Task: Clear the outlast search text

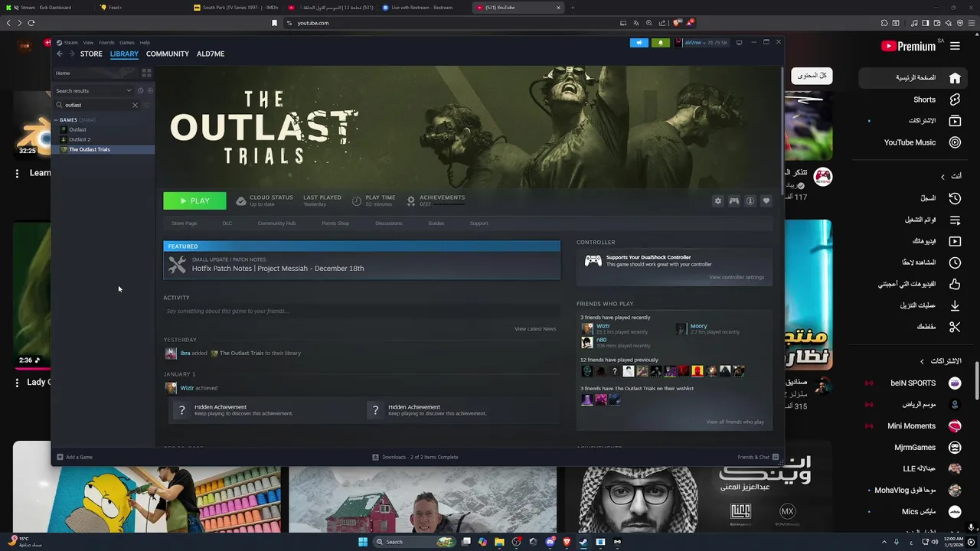Action: point(135,105)
